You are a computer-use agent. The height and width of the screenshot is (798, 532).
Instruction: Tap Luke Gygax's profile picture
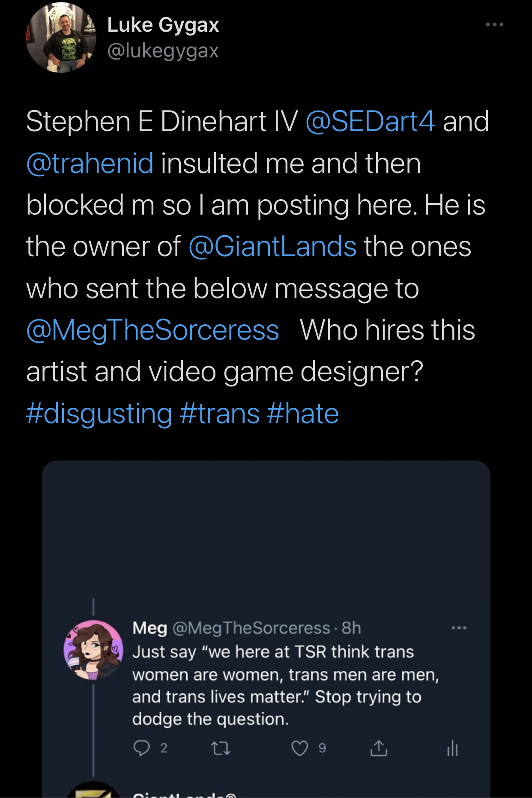(61, 38)
